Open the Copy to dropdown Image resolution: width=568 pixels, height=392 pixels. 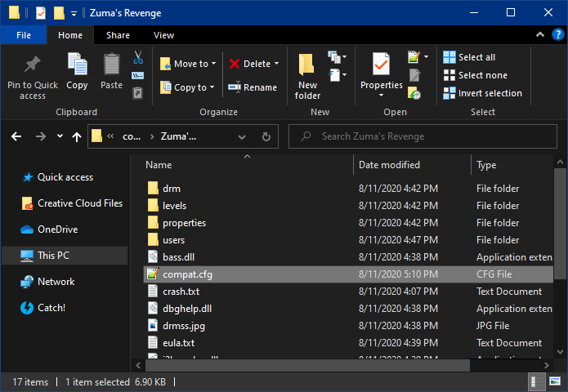tap(212, 87)
